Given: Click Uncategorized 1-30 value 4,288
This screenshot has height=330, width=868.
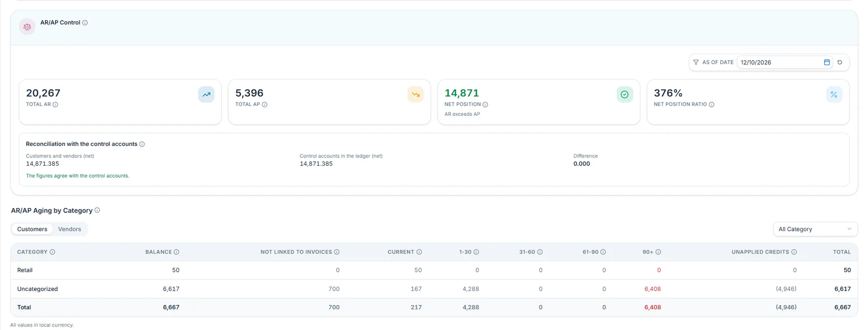Looking at the screenshot, I should pos(471,289).
